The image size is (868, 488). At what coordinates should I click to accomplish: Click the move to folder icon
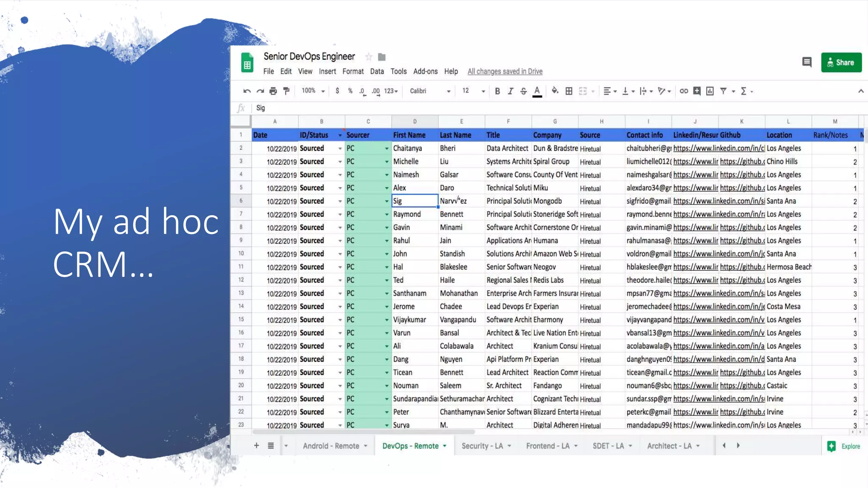tap(381, 57)
